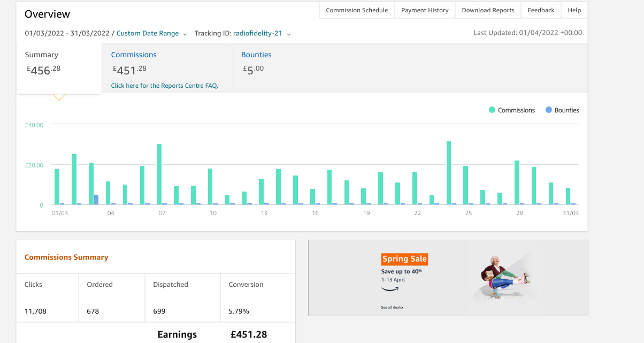Select the Dispatched value 699
644x343 pixels.
159,311
